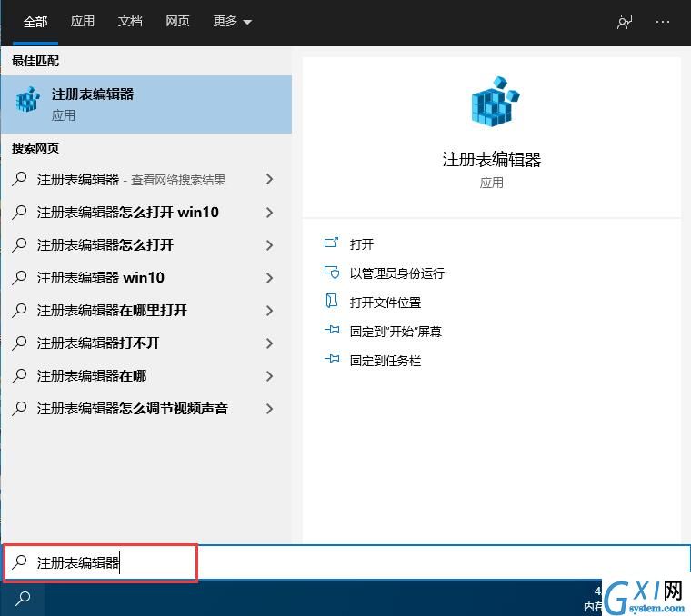Expand chevron beside 注册表编辑器打不开
Image resolution: width=691 pixels, height=616 pixels.
(270, 343)
